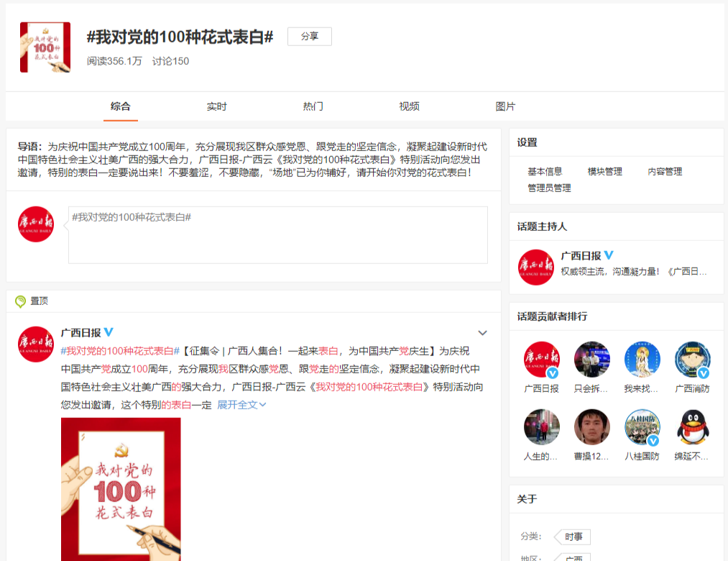Click contributor avatar 只会拆…
This screenshot has height=561, width=728.
tap(592, 360)
